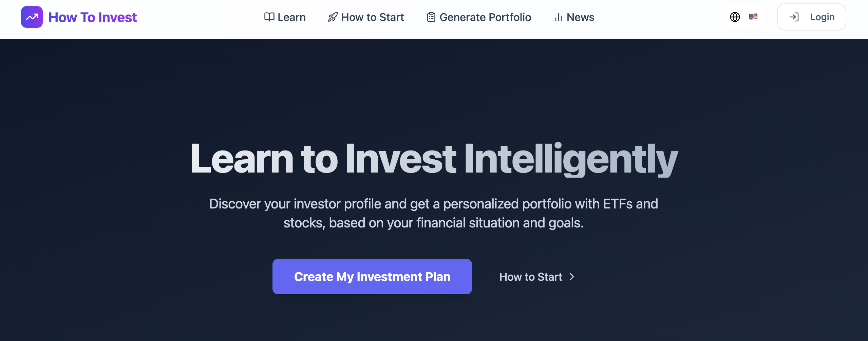Click the investor profile description paragraph

pyautogui.click(x=434, y=213)
